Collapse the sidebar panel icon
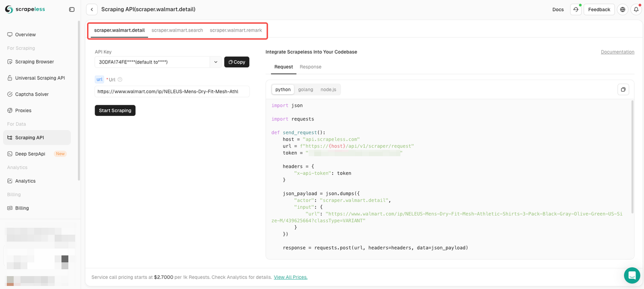Screen dimensions: 644x289 click(72, 10)
